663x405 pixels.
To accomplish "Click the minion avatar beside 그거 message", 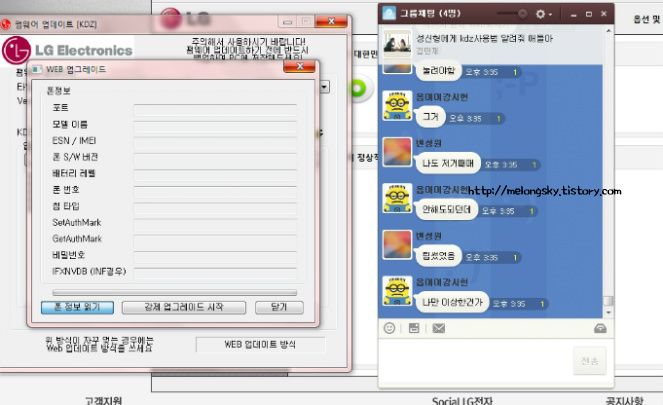I will tap(397, 106).
